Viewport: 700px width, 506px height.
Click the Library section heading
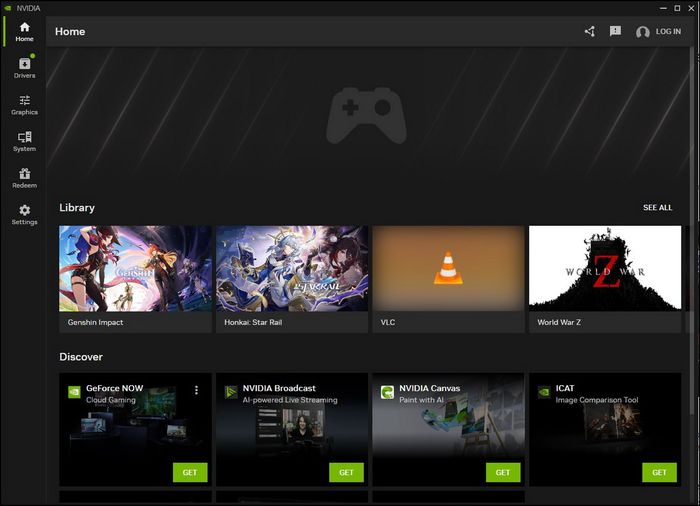(77, 208)
